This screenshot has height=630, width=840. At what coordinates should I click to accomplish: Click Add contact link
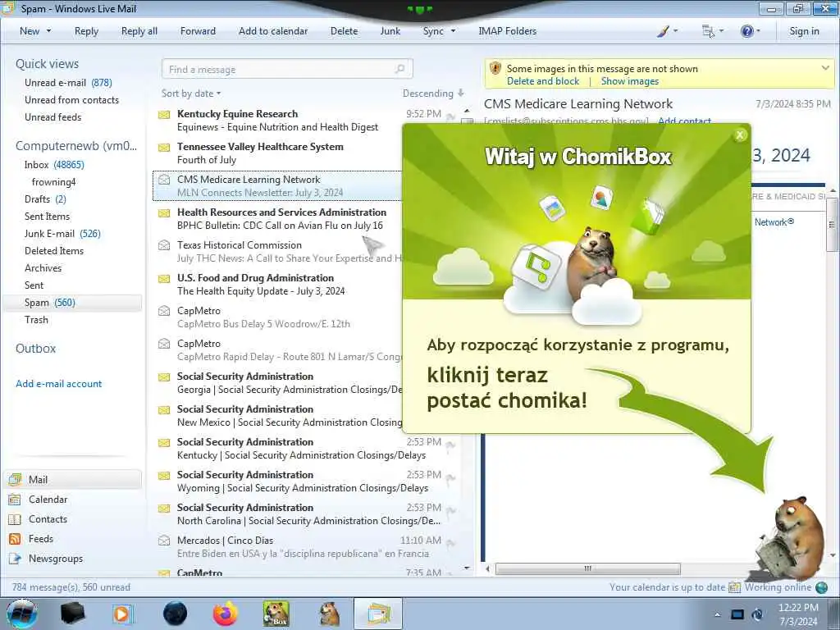click(684, 121)
